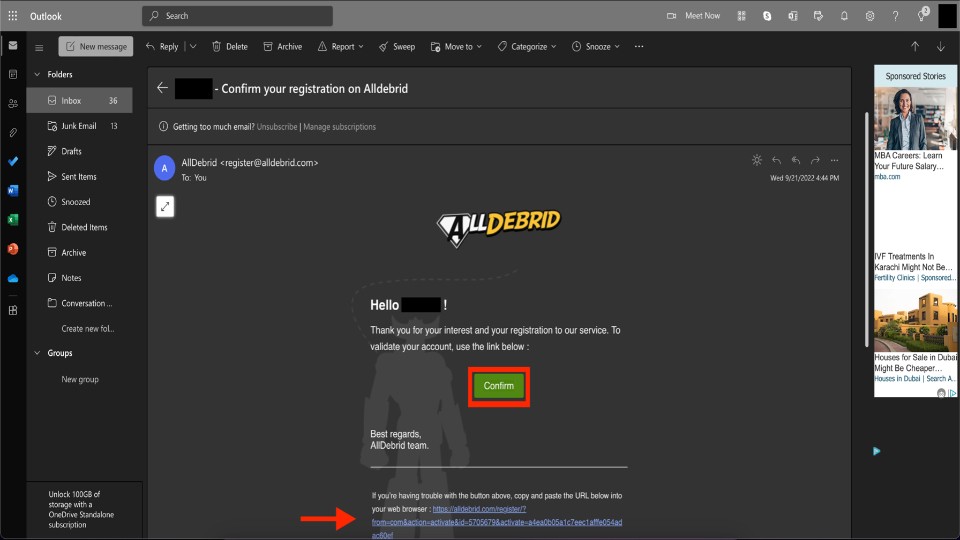960x540 pixels.
Task: Open the Move to dropdown
Action: click(456, 47)
